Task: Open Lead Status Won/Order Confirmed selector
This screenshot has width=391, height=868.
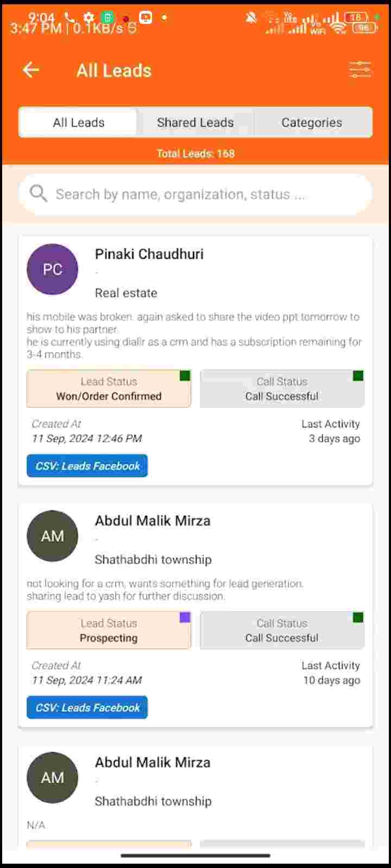Action: (x=109, y=388)
